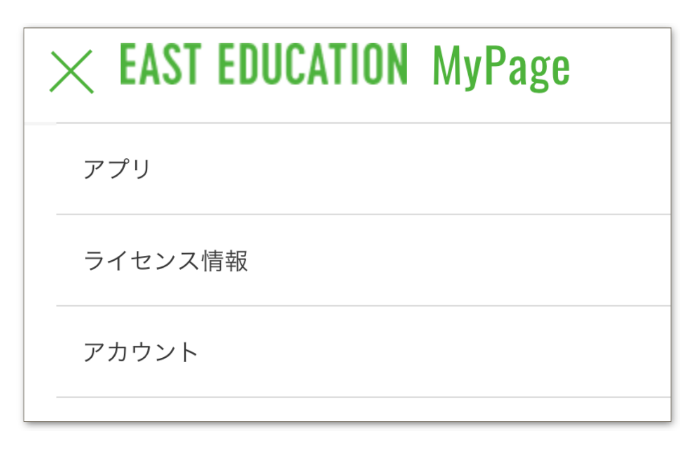The height and width of the screenshot is (458, 700).
Task: Click the blank area right of ライセンス情報
Action: pos(460,261)
